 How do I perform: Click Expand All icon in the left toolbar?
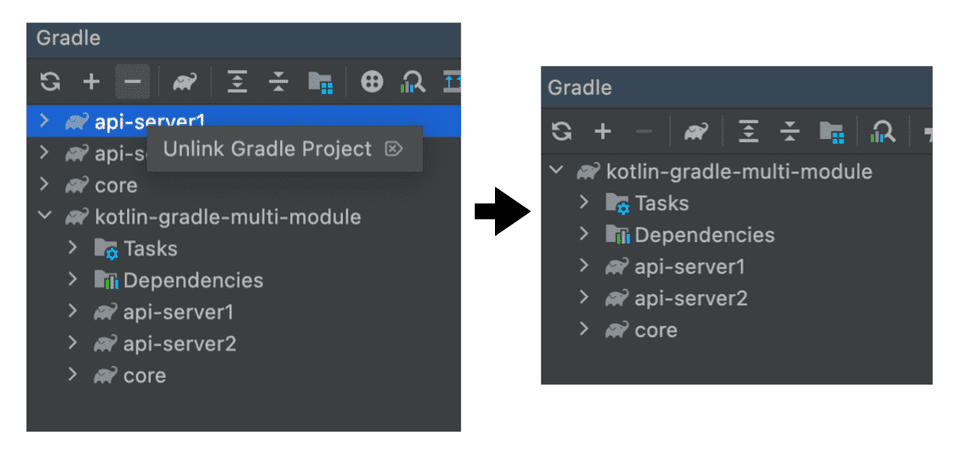[x=237, y=82]
